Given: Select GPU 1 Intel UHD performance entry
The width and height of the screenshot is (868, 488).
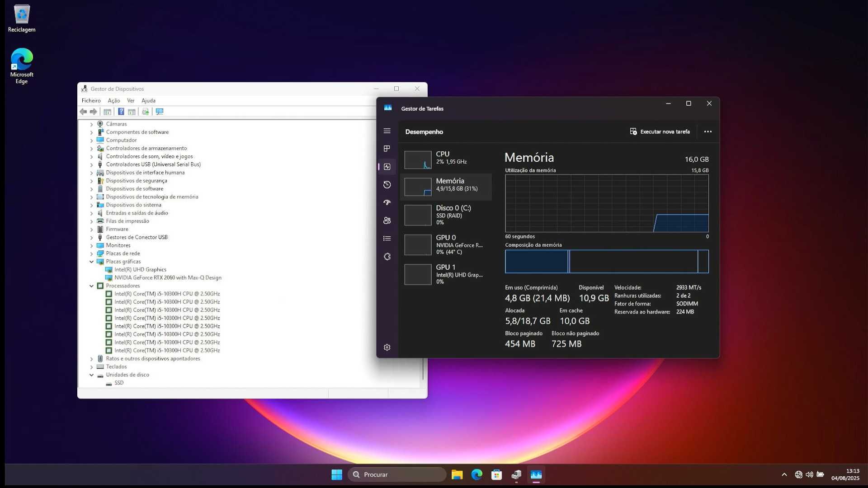Looking at the screenshot, I should click(x=446, y=274).
